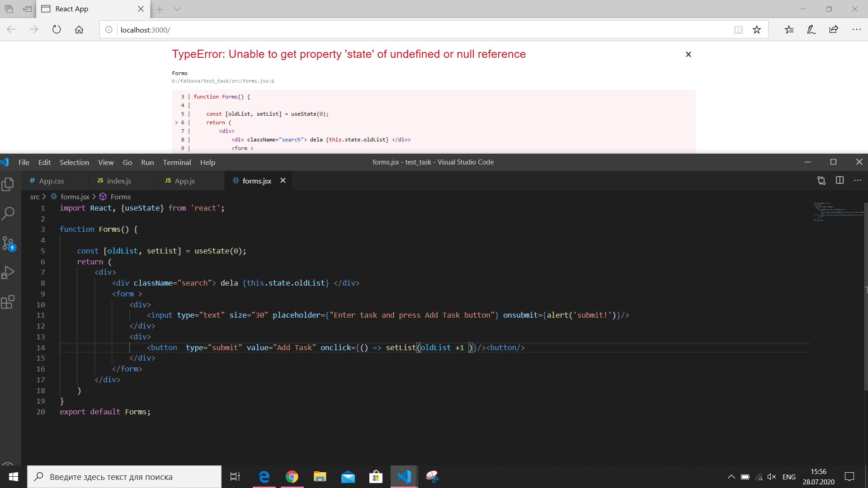The width and height of the screenshot is (868, 488).
Task: Switch to the index.js editor tab
Action: (123, 181)
